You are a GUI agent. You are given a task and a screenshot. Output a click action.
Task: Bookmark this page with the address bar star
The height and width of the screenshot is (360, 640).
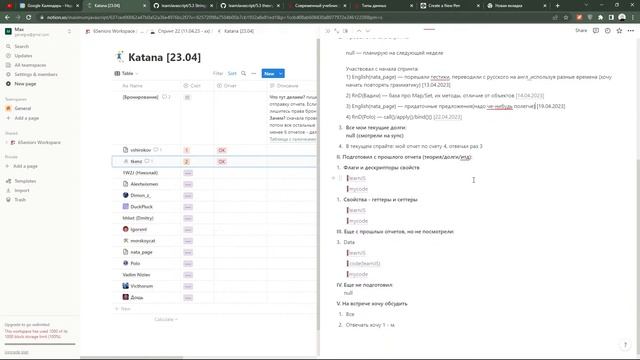pos(566,18)
